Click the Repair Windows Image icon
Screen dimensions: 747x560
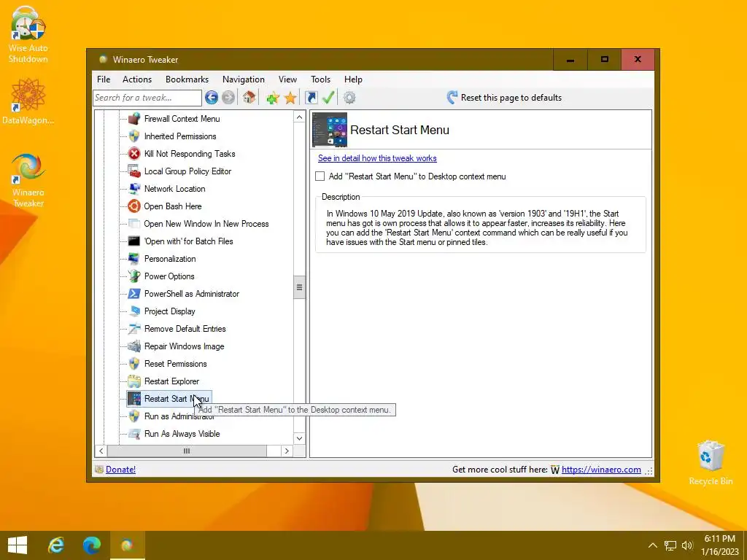tap(134, 346)
